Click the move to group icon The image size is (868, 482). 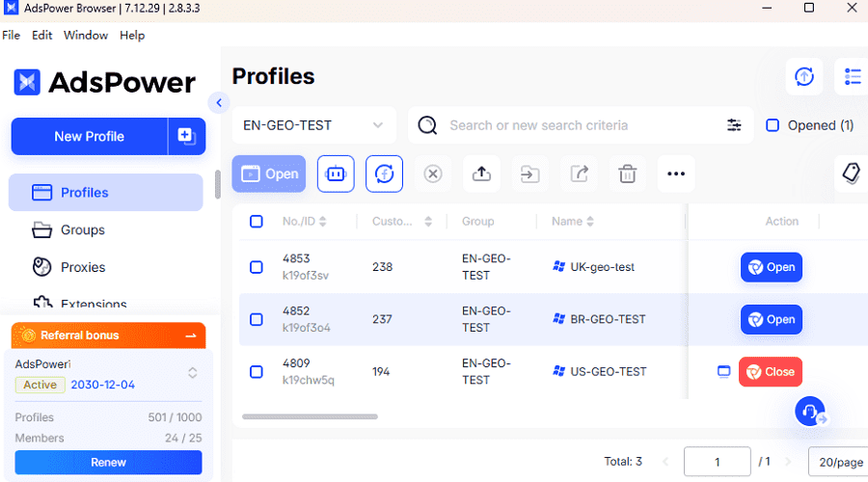click(530, 174)
